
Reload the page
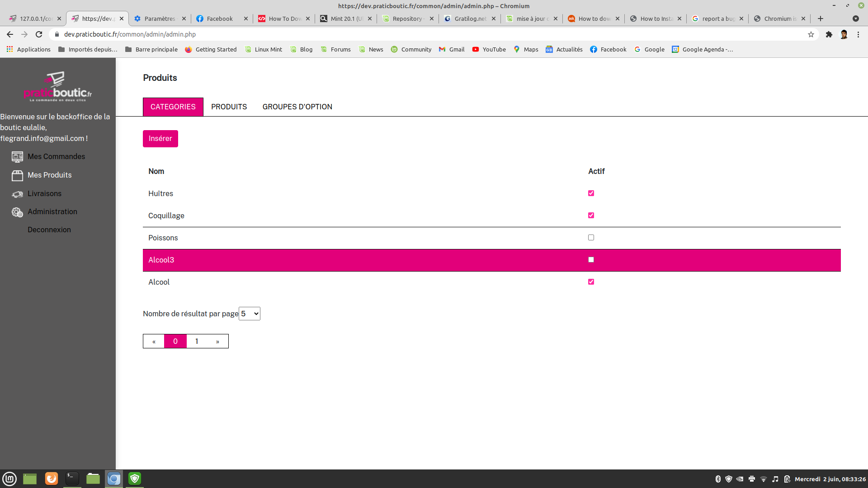(39, 34)
